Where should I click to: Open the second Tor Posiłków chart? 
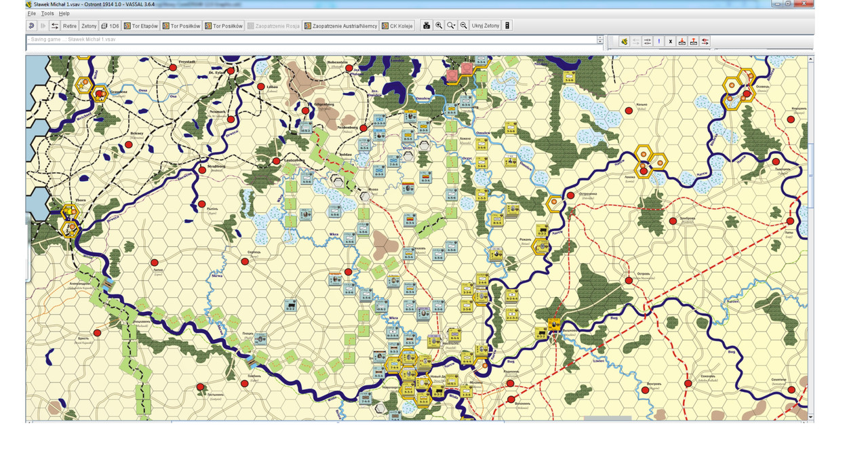pyautogui.click(x=223, y=26)
